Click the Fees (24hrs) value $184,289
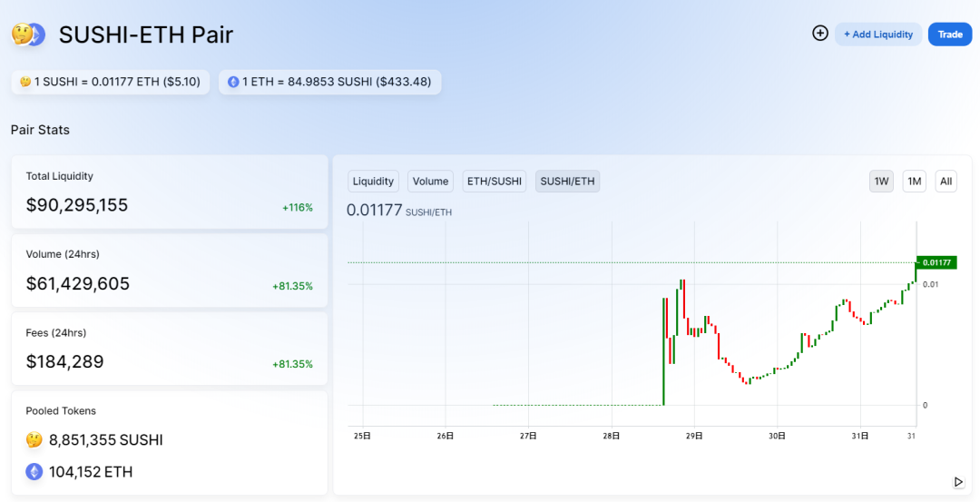The image size is (980, 502). [x=64, y=361]
